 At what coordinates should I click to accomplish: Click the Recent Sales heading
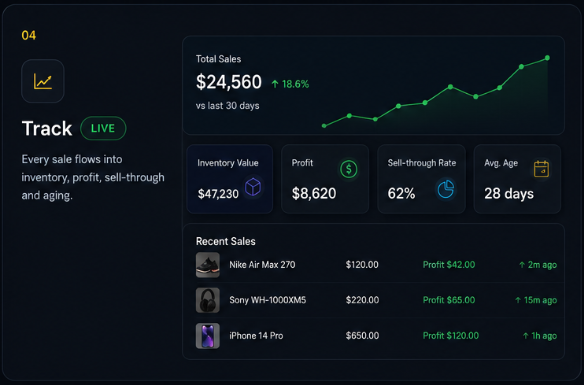click(226, 241)
